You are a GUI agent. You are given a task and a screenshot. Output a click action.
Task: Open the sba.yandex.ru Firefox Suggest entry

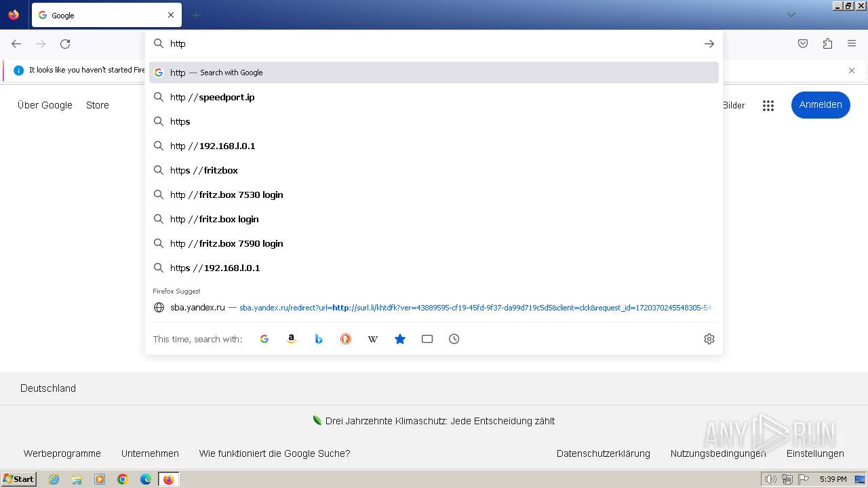pos(434,307)
